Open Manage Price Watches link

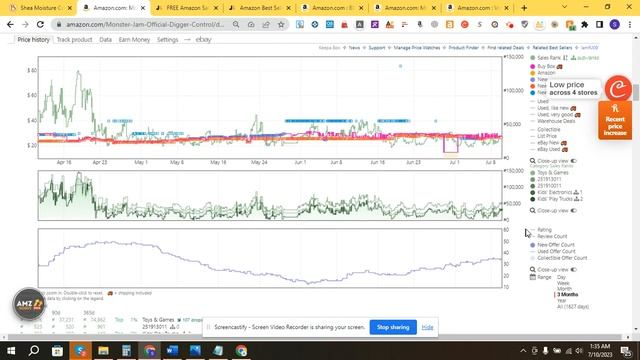pos(417,48)
